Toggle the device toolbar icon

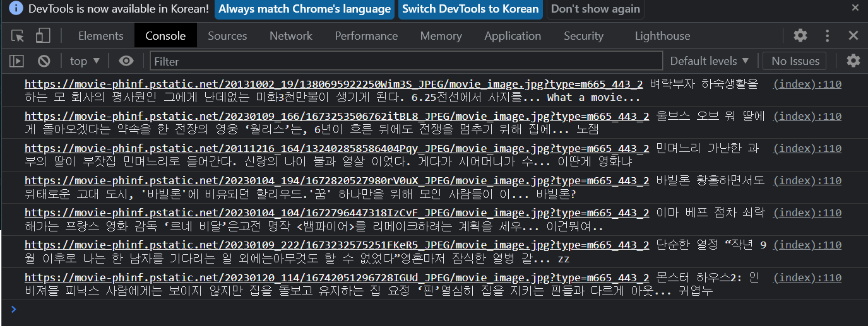(43, 36)
